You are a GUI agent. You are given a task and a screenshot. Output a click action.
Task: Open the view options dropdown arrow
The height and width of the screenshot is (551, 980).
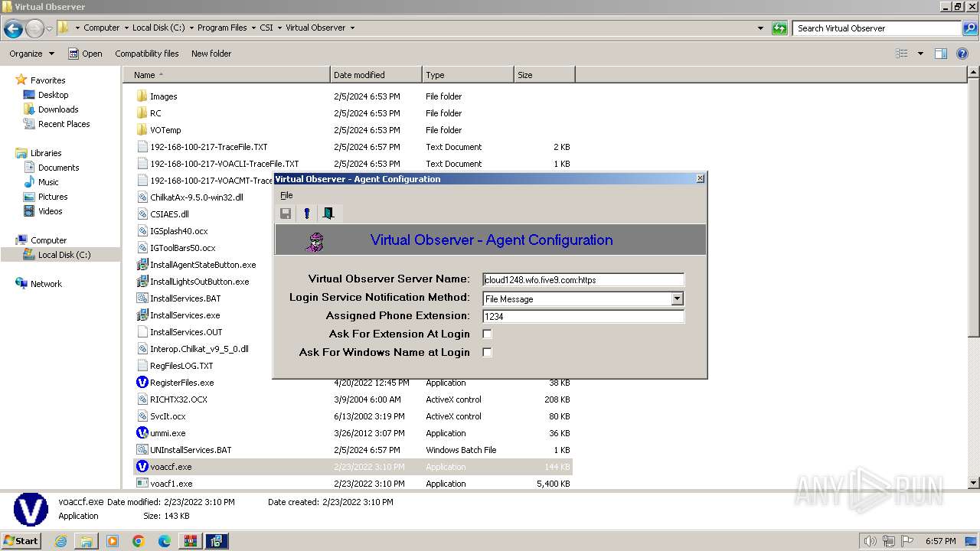[x=920, y=54]
